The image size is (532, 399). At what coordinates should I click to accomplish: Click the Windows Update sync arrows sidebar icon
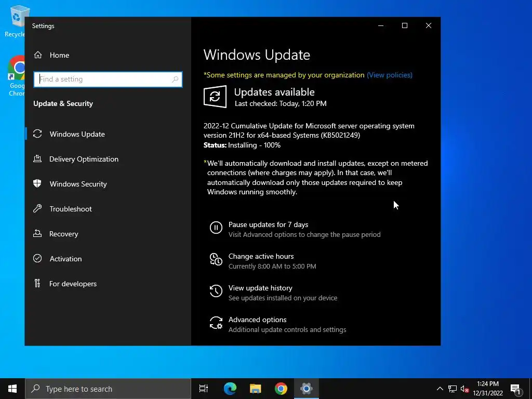37,134
